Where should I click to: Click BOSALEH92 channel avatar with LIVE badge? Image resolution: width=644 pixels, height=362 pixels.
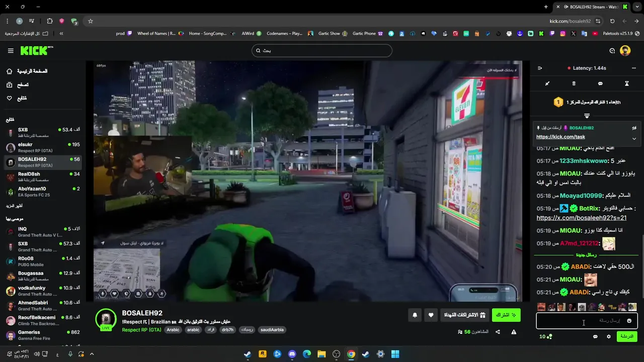pos(106,319)
